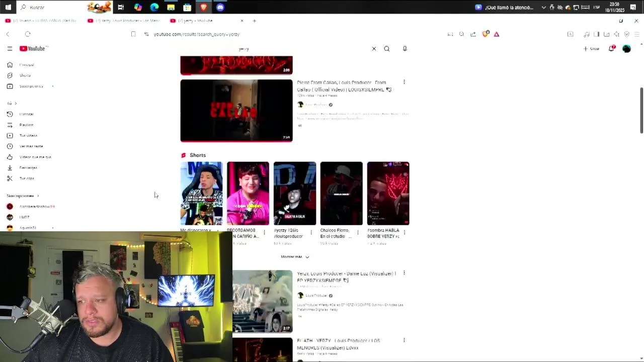
Task: Open File Explorer from taskbar
Action: [x=171, y=7]
